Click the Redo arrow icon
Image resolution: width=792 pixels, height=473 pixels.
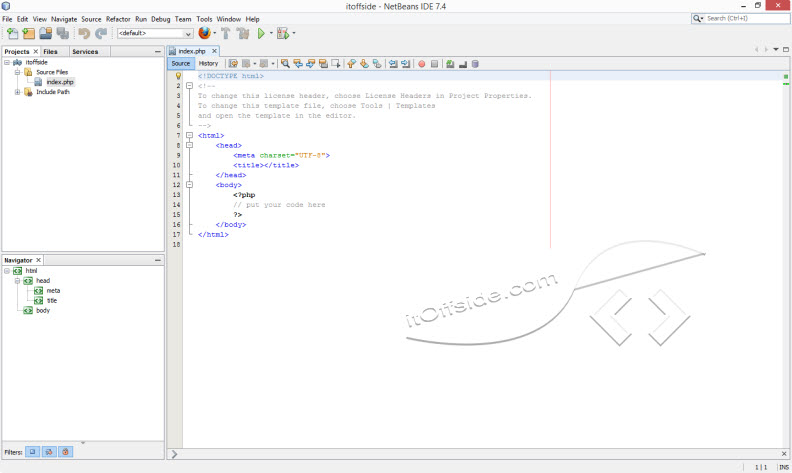coord(101,33)
